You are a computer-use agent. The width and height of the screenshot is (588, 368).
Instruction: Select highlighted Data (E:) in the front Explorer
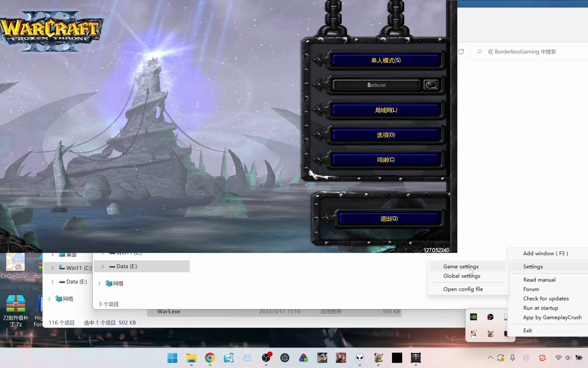141,266
